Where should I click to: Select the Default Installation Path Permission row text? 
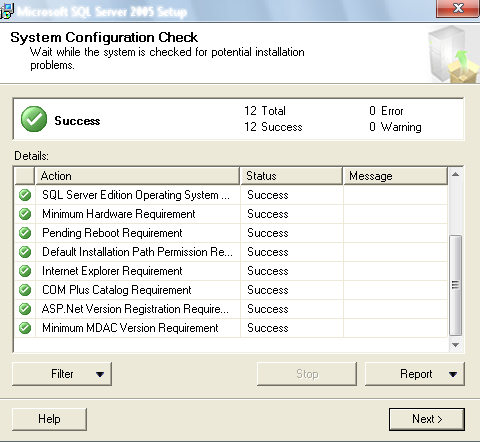tap(137, 252)
